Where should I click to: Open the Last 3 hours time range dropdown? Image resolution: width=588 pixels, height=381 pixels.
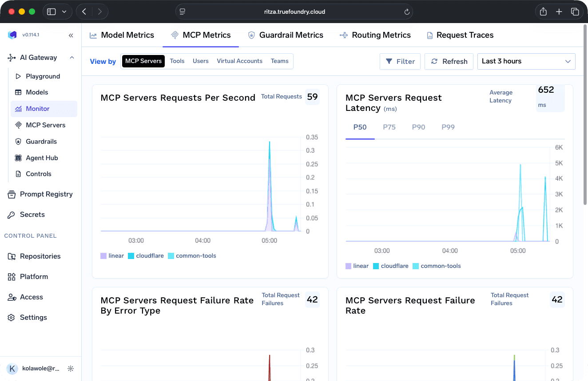tap(526, 61)
